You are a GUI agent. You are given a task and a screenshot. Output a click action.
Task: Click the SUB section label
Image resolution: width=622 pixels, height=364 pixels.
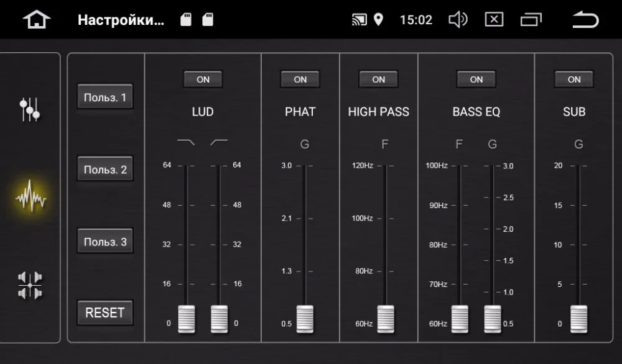coord(574,112)
